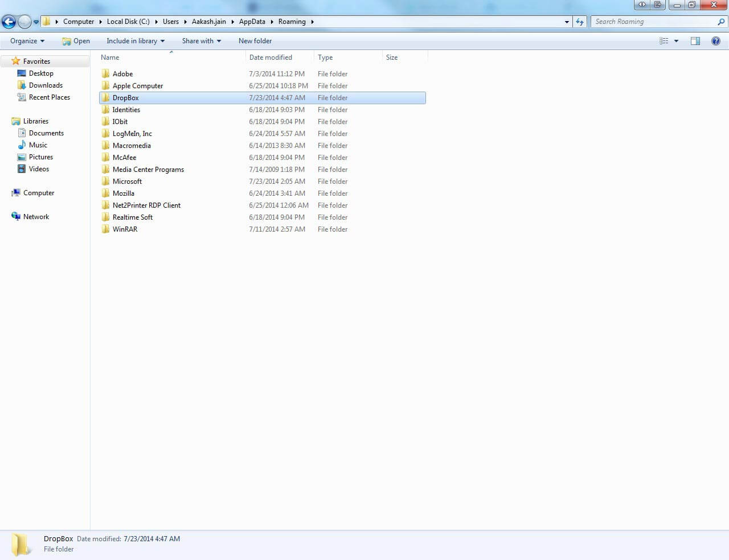The height and width of the screenshot is (560, 729).
Task: Click the change view icon
Action: [x=664, y=41]
